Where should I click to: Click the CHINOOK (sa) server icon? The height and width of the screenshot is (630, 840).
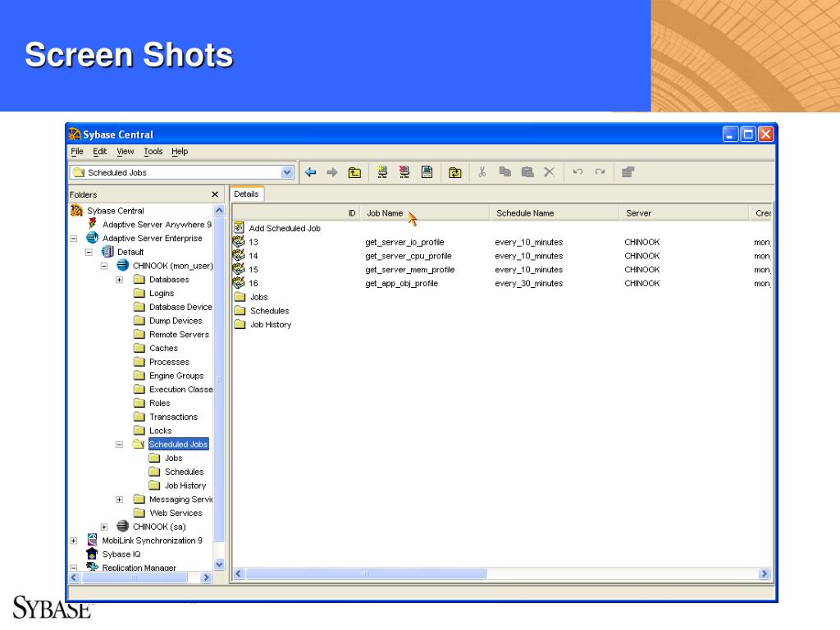coord(123,526)
